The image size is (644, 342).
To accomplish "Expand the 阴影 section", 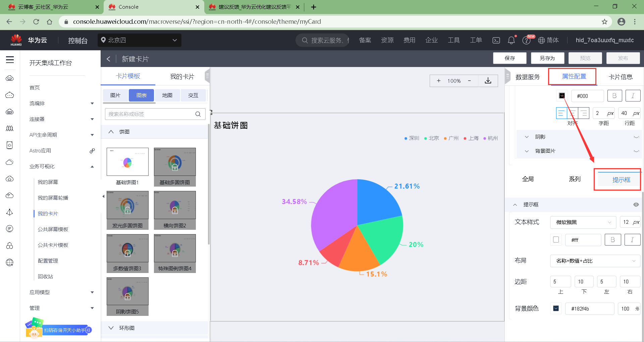I will point(527,137).
